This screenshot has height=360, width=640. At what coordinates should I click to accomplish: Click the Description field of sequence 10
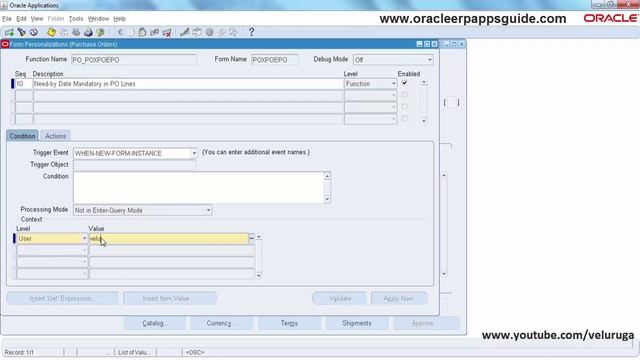click(188, 84)
